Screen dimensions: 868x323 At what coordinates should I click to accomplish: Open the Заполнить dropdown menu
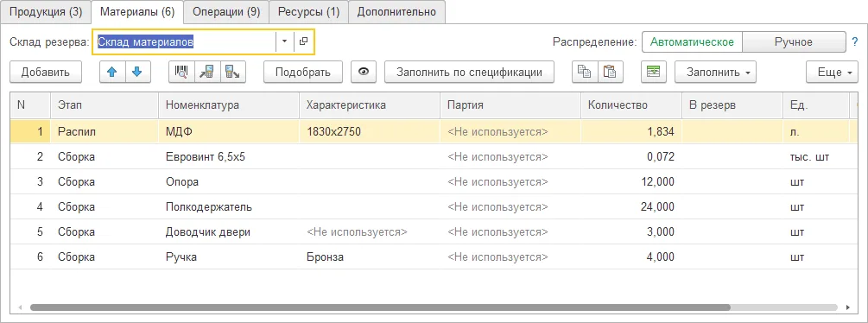point(715,72)
